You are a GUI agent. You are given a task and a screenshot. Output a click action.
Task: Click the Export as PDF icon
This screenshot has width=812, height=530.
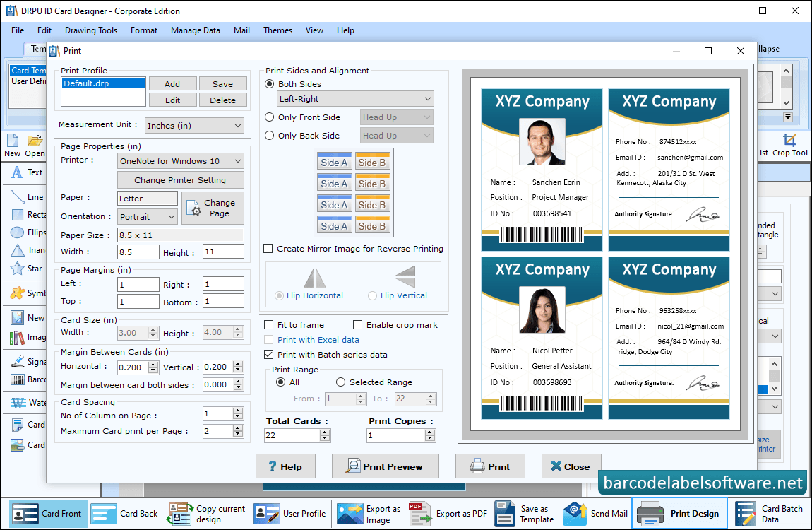coord(420,514)
